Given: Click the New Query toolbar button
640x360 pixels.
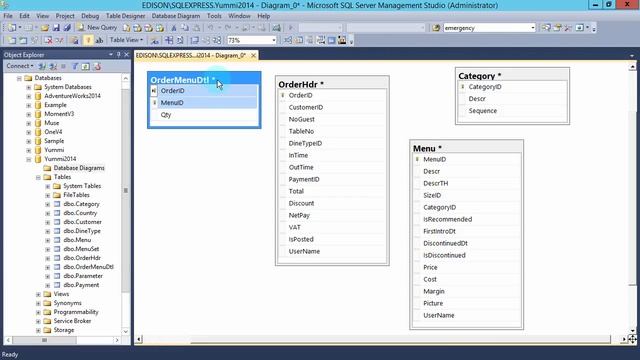Looking at the screenshot, I should click(x=97, y=27).
